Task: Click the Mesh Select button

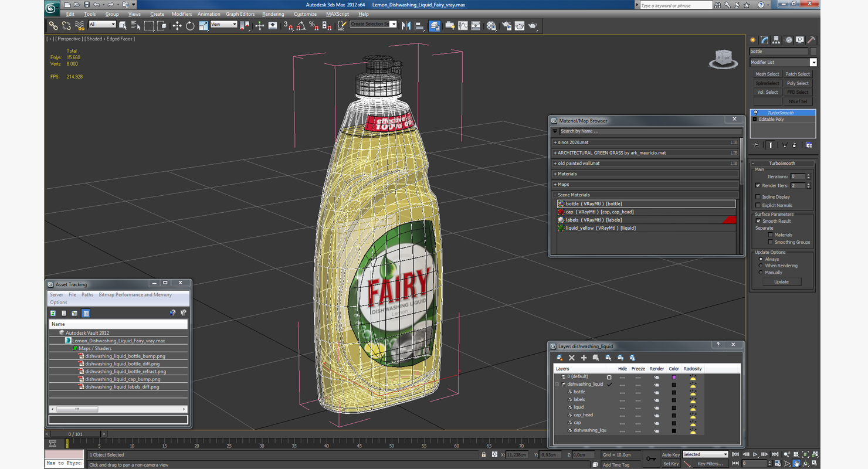Action: 767,74
